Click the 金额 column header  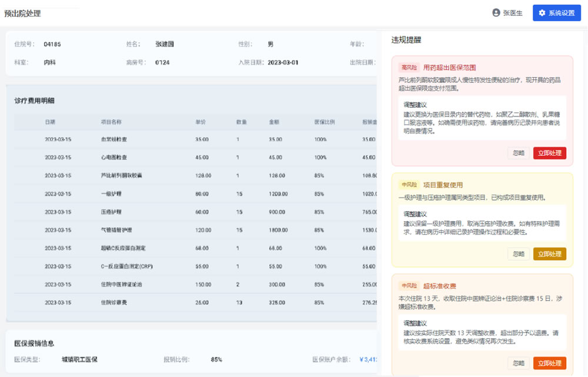tap(274, 122)
